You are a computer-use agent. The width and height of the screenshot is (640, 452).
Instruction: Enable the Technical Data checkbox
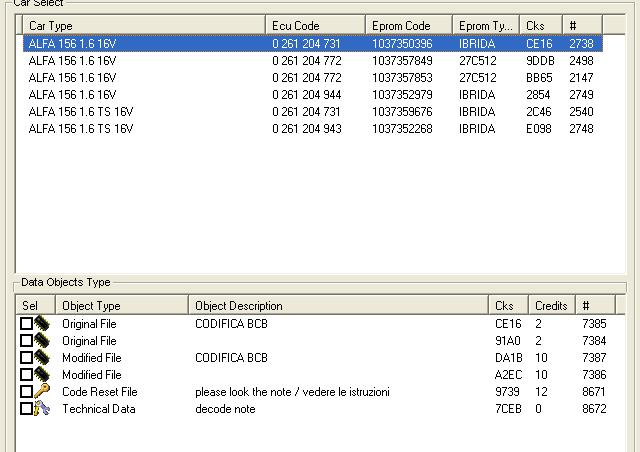pyautogui.click(x=26, y=409)
